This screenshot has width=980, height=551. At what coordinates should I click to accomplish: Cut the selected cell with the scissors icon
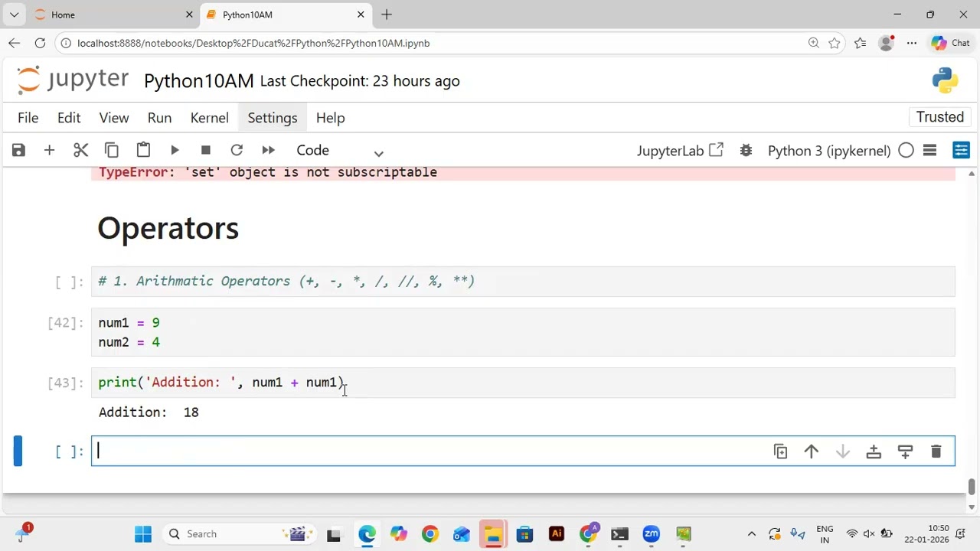80,150
